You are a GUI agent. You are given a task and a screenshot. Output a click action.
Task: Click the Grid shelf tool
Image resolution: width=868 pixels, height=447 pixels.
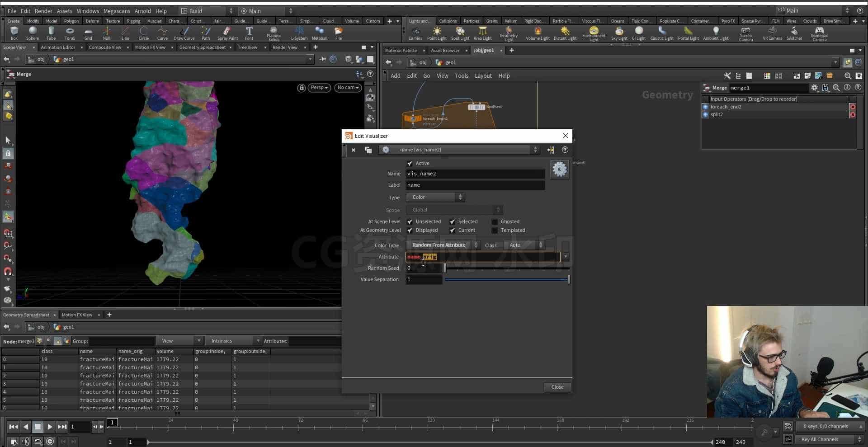(88, 33)
